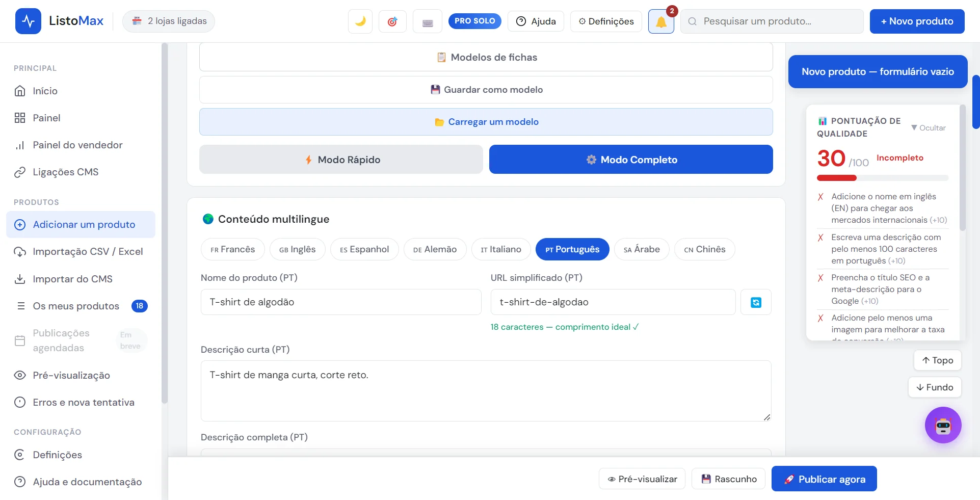Screen dimensions: 980x500
Task: Open Painel do vendedor
Action: point(81,145)
